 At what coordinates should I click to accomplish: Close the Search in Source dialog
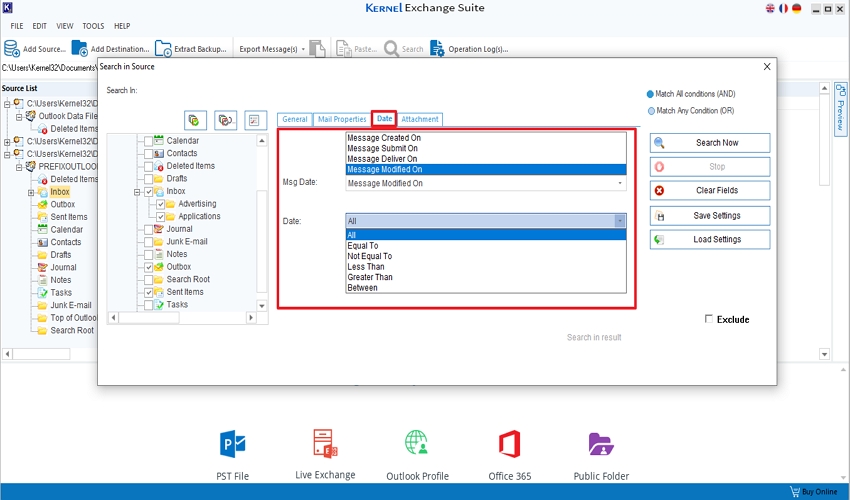(767, 67)
